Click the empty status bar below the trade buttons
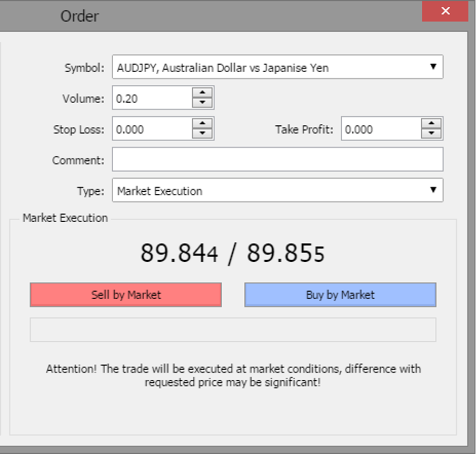Viewport: 476px width, 454px height. click(233, 330)
